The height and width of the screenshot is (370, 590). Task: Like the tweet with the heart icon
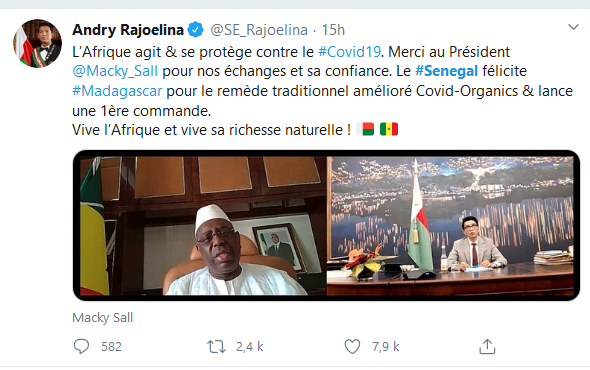[x=352, y=346]
